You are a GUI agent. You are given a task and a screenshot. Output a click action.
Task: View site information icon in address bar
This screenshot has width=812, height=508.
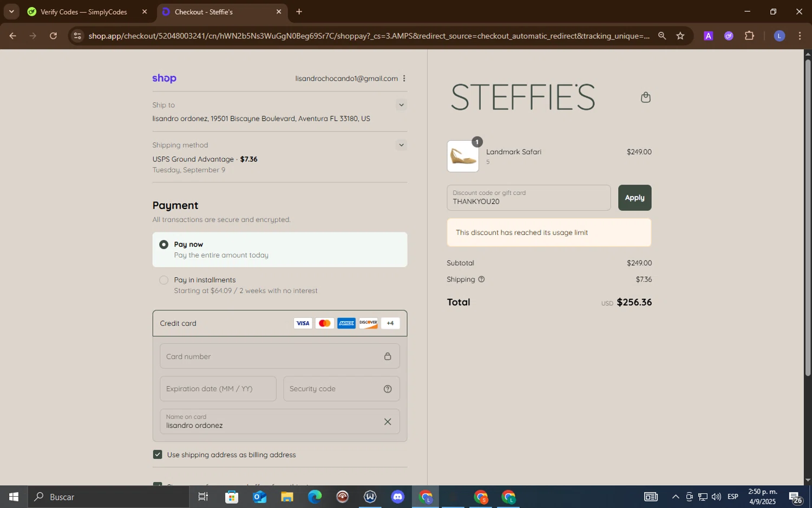coord(77,36)
